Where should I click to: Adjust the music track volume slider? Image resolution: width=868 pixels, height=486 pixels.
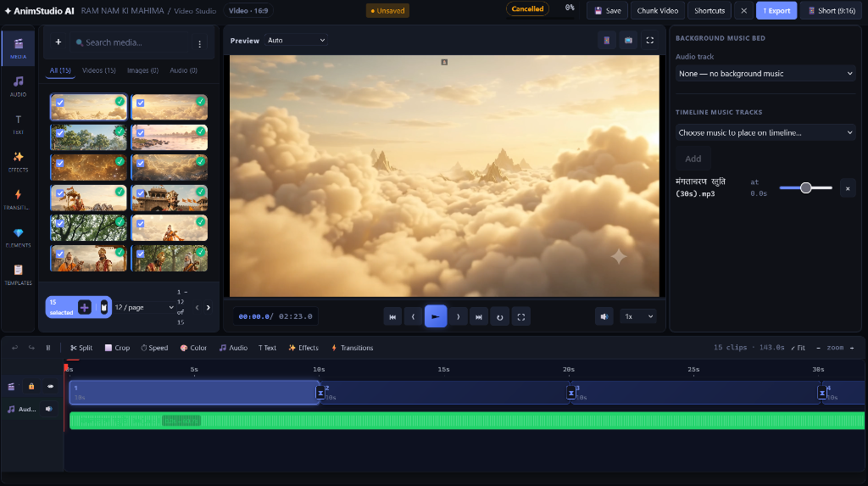click(x=806, y=187)
